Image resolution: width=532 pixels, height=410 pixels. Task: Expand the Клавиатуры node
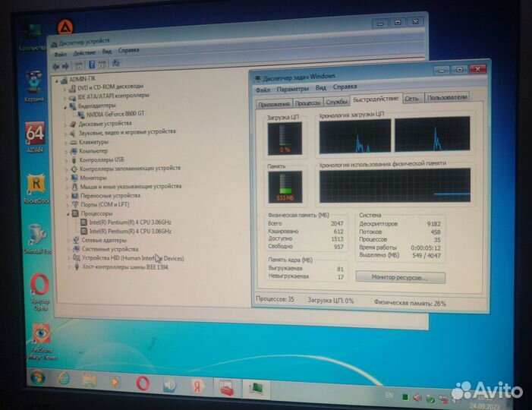tap(66, 143)
